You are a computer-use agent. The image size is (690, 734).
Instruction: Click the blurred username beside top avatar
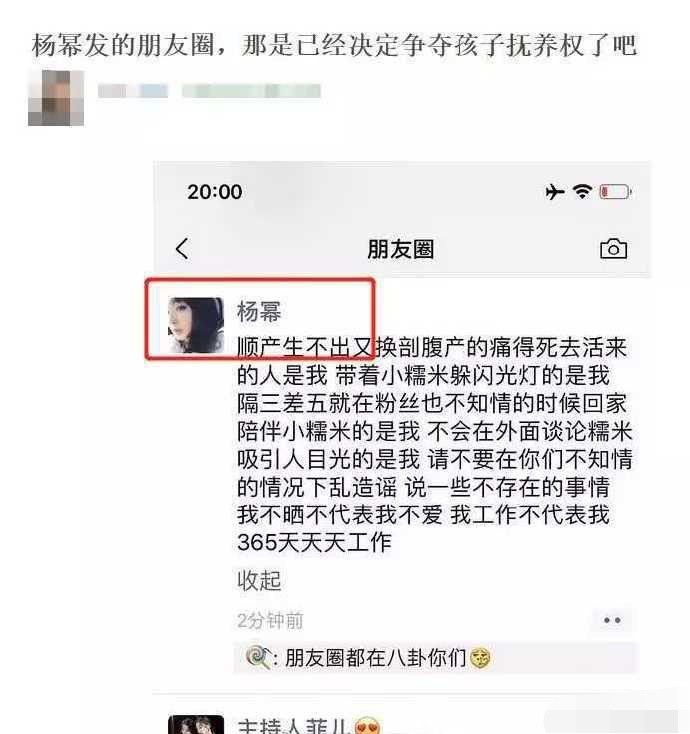209,90
